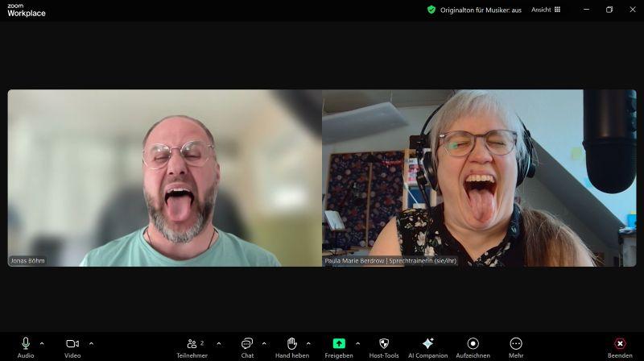The height and width of the screenshot is (361, 644).
Task: Select Paula Marie Berdrow's video tile
Action: (479, 178)
